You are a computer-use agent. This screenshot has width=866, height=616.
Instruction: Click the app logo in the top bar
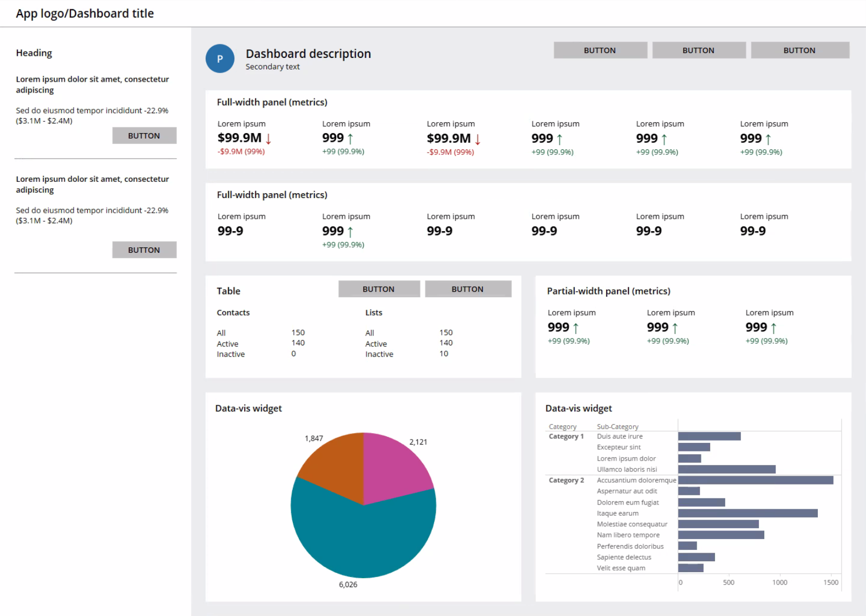84,13
